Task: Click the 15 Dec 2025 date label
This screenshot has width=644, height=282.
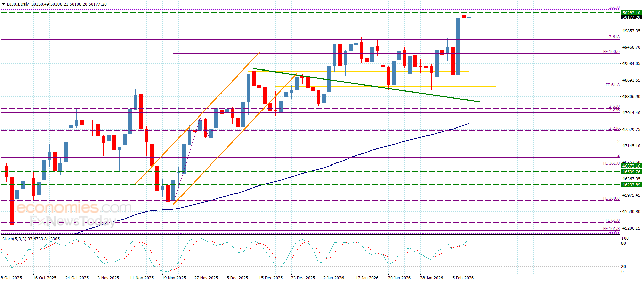Action: [271, 278]
